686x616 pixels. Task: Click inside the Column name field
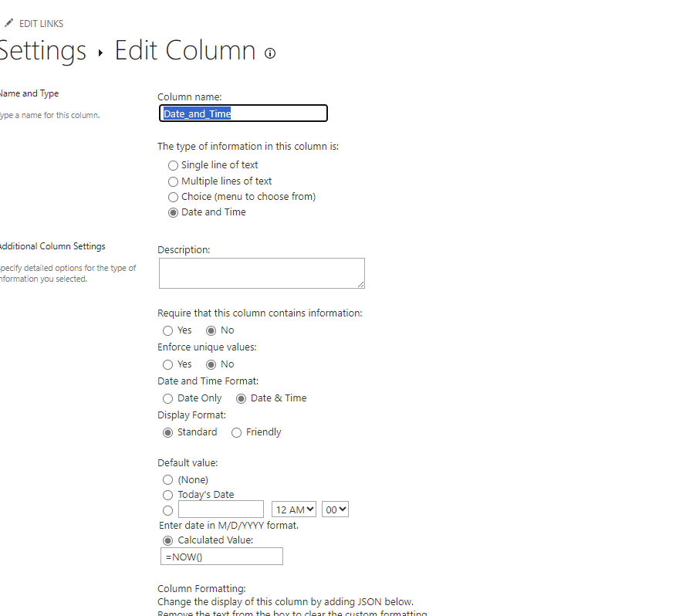(243, 113)
